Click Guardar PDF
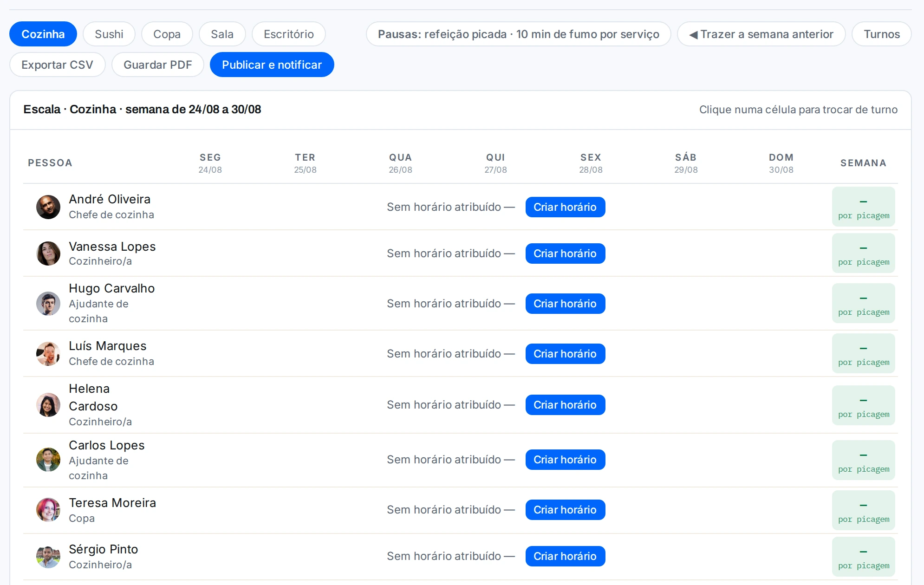The height and width of the screenshot is (585, 924). click(x=158, y=65)
